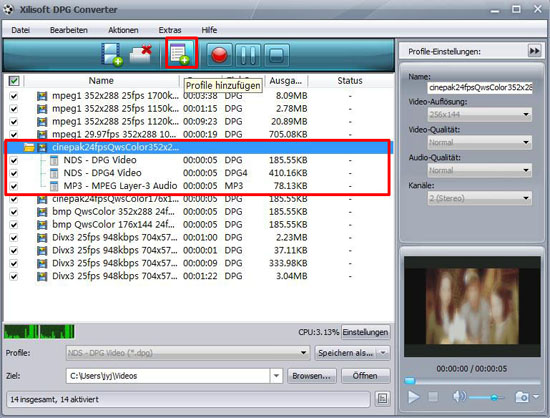550x418 pixels.
Task: Open the Extras menu
Action: [170, 30]
